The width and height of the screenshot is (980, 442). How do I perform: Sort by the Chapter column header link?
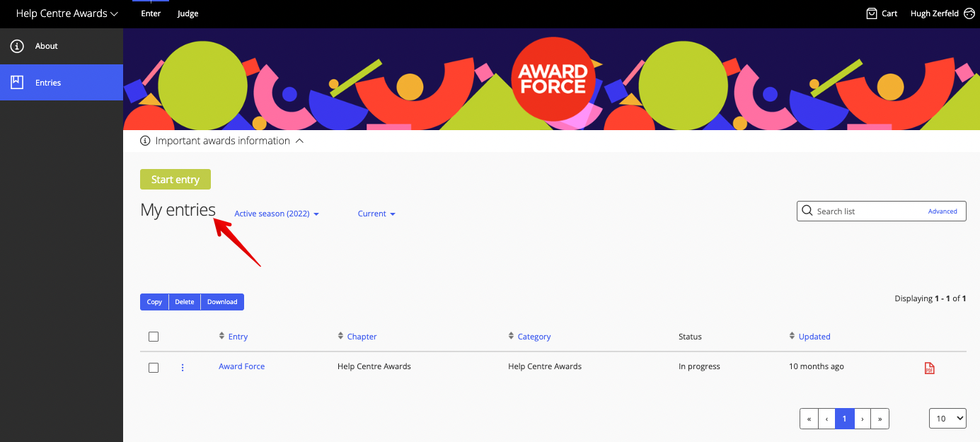point(362,337)
